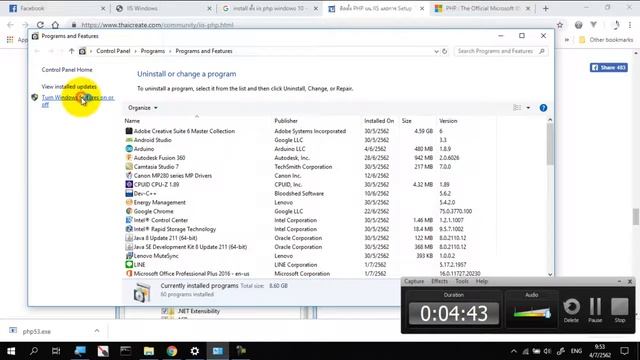Click the Control Panel breadcrumb
Viewport: 640px width, 360px height.
tap(113, 51)
